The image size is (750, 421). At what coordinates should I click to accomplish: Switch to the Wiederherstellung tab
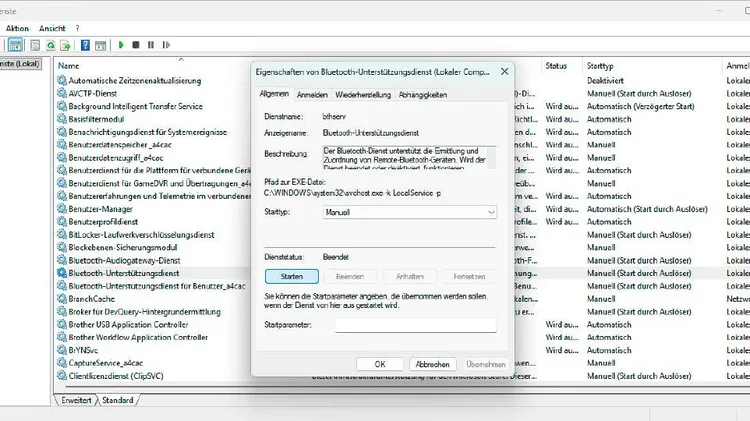(362, 94)
